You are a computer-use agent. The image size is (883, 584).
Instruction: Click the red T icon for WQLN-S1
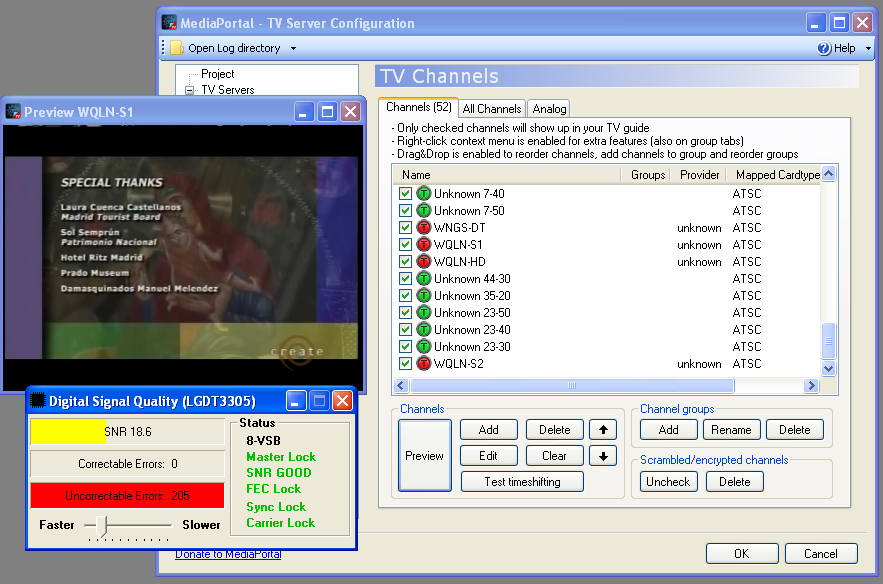coord(423,244)
